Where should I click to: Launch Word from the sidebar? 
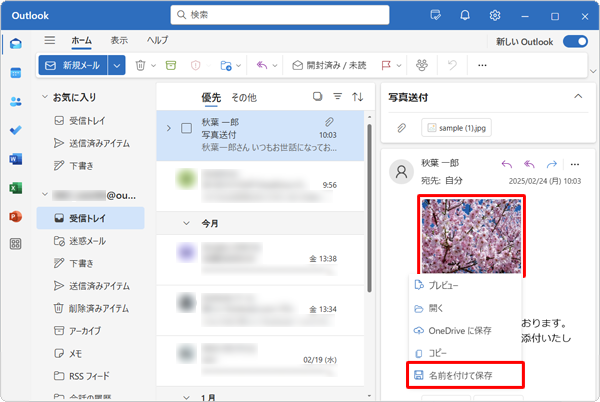(16, 159)
